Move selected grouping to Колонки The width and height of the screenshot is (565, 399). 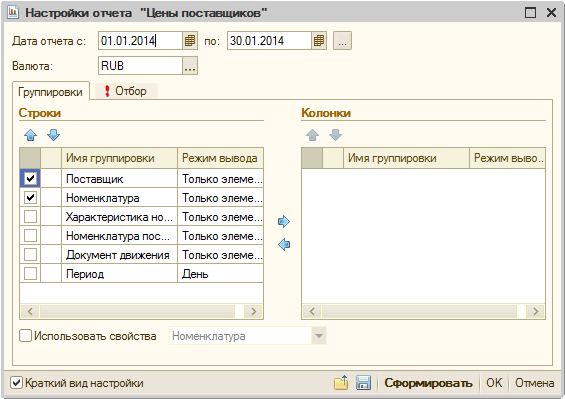point(284,221)
